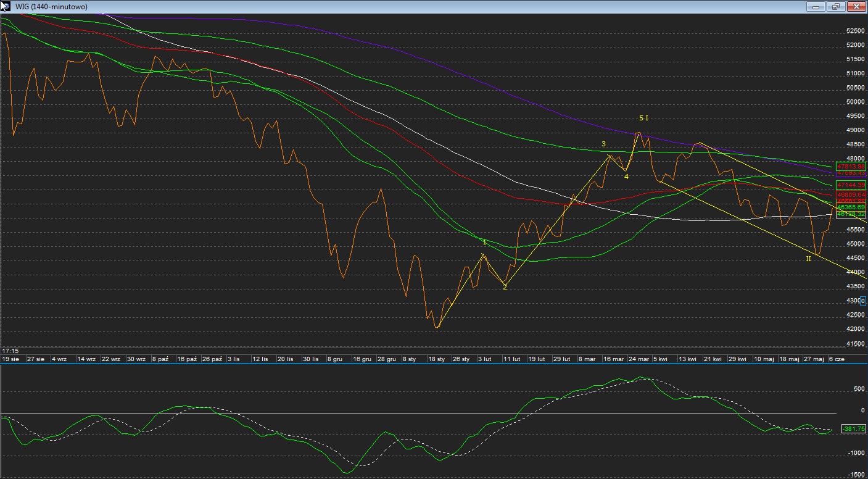This screenshot has width=868, height=479.
Task: Select the wave '2' annotation label
Action: [505, 287]
